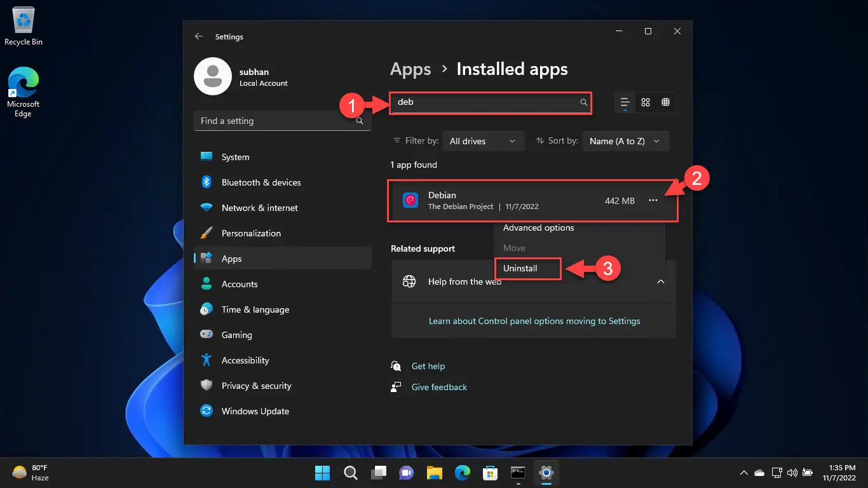The width and height of the screenshot is (868, 488).
Task: Click the installed apps search field
Action: pyautogui.click(x=491, y=102)
